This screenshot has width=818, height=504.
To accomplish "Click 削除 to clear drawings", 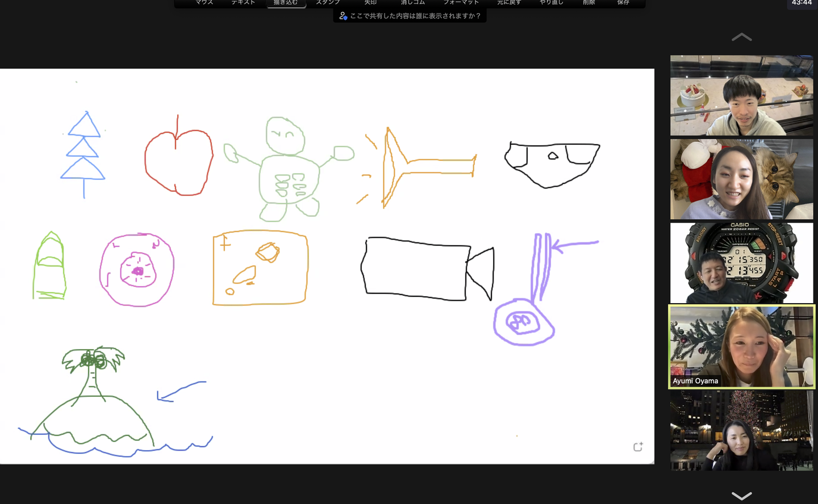I will click(x=589, y=3).
